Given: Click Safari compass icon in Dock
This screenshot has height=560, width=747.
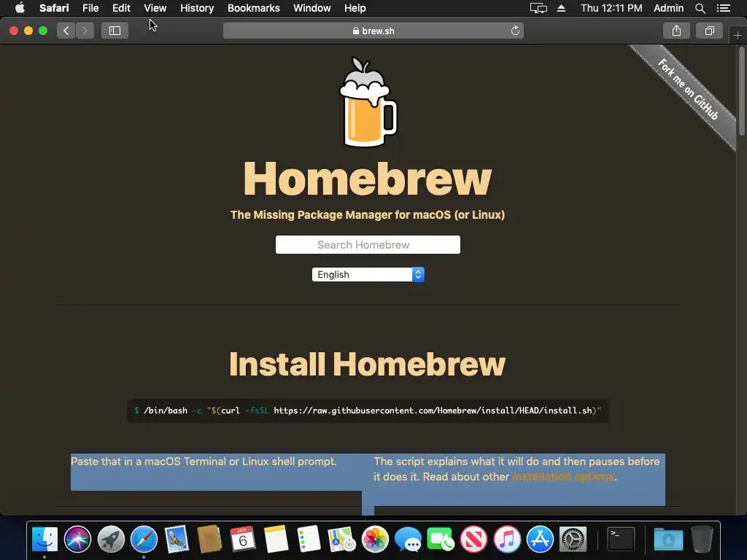Looking at the screenshot, I should tap(144, 540).
